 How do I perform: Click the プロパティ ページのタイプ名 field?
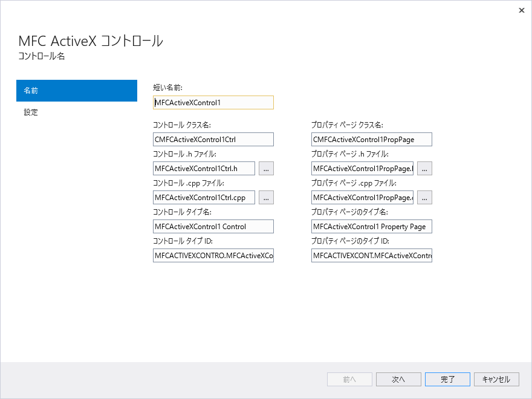click(x=371, y=226)
